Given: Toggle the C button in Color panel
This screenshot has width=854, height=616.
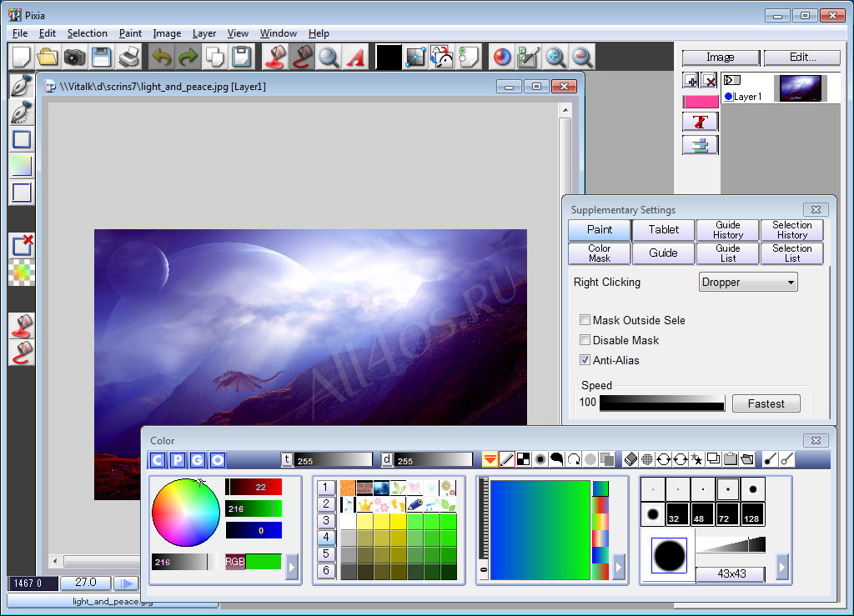Looking at the screenshot, I should [x=158, y=460].
